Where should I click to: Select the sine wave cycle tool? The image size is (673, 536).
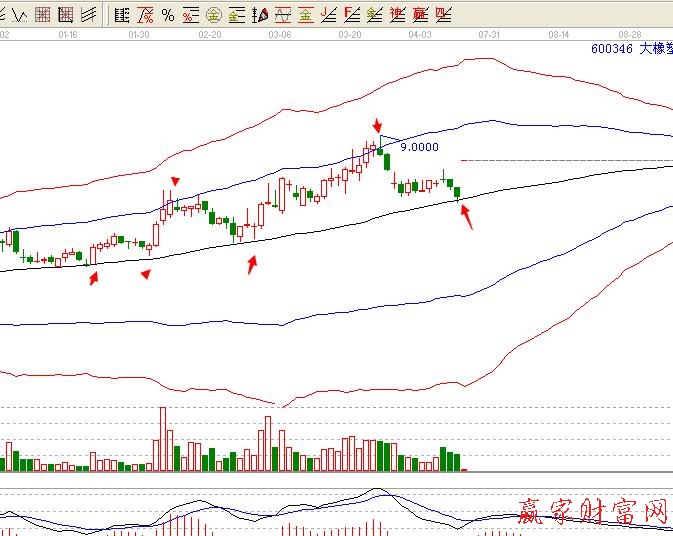(x=283, y=15)
